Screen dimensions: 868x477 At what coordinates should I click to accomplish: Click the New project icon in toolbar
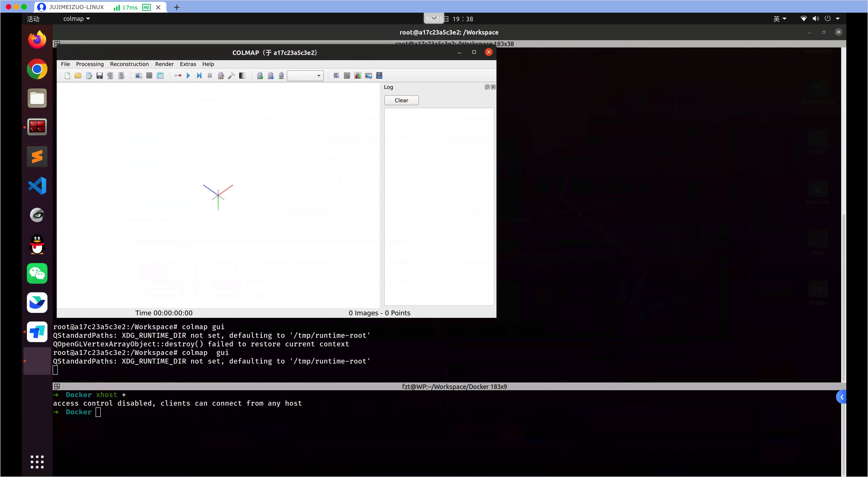[67, 76]
